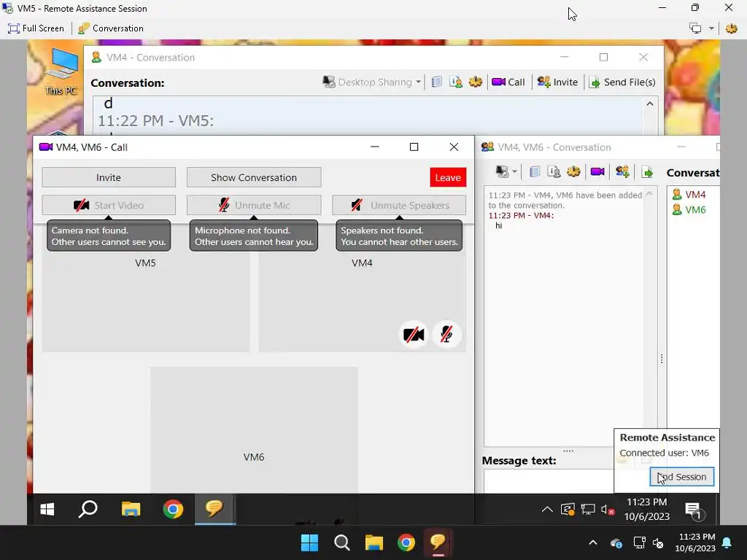Open host File Explorer taskbar icon
The height and width of the screenshot is (560, 747).
point(374,542)
